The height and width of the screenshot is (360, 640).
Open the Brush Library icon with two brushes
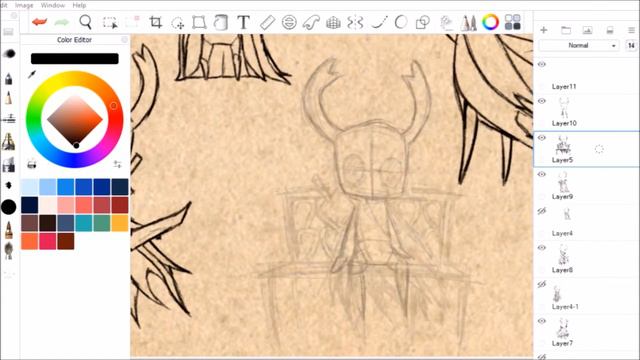pos(468,22)
